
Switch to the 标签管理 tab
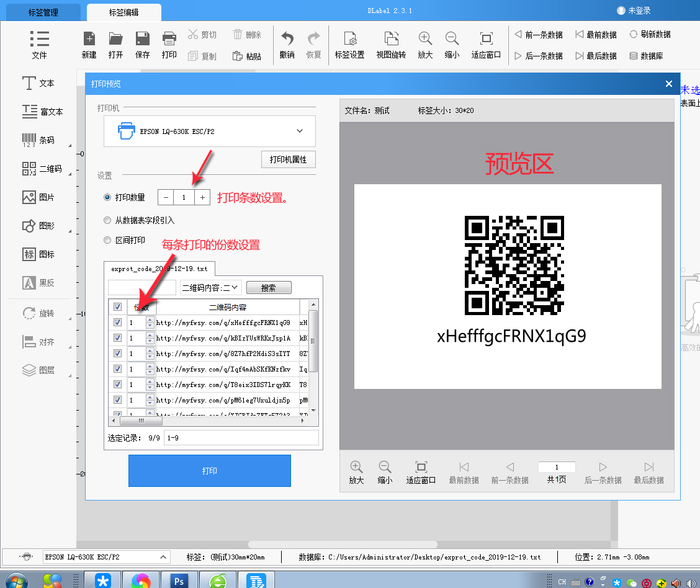(x=43, y=12)
